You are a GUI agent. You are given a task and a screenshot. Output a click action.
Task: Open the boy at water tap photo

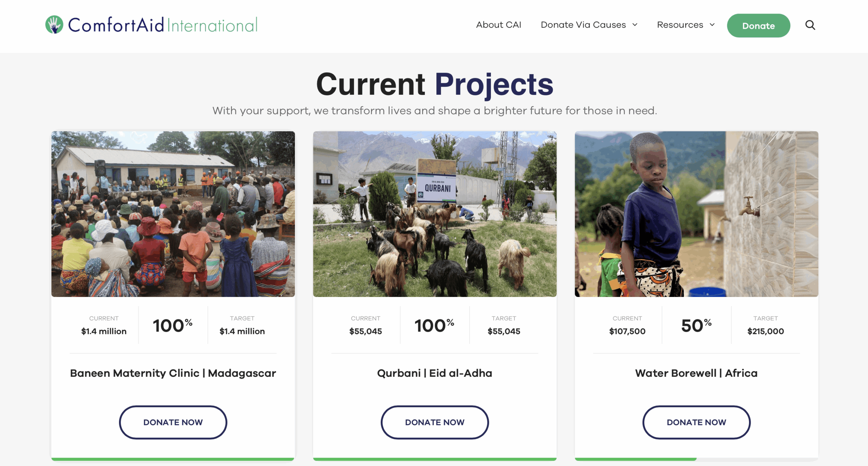[x=696, y=214]
